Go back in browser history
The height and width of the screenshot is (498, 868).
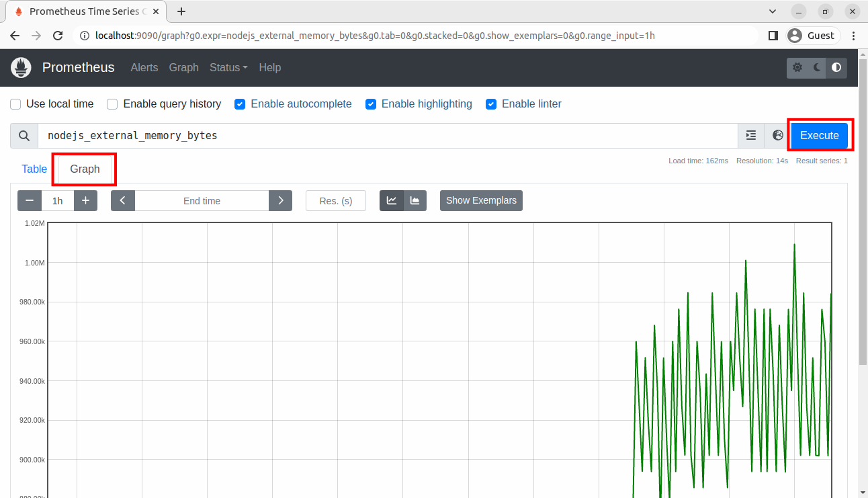15,36
